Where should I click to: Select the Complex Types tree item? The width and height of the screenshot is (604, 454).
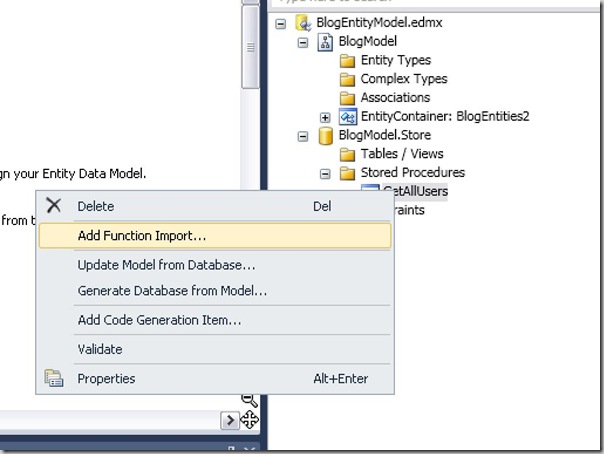click(x=403, y=79)
